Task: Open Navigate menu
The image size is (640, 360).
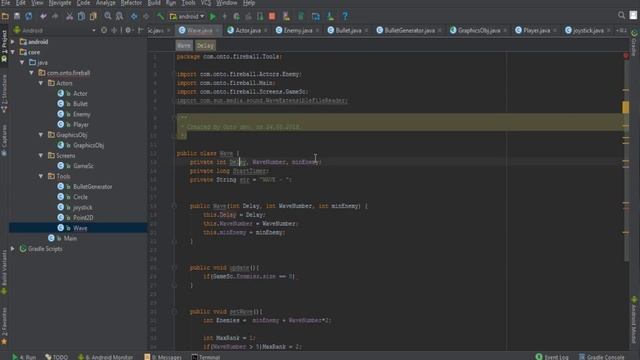Action: pyautogui.click(x=60, y=3)
